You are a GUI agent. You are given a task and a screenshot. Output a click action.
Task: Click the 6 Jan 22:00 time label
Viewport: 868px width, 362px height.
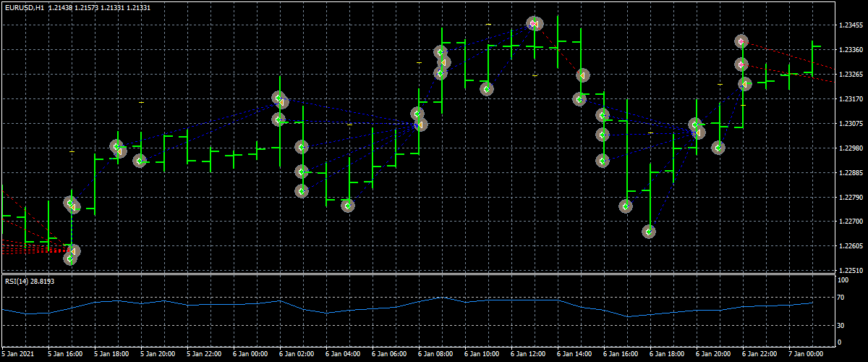pos(759,355)
